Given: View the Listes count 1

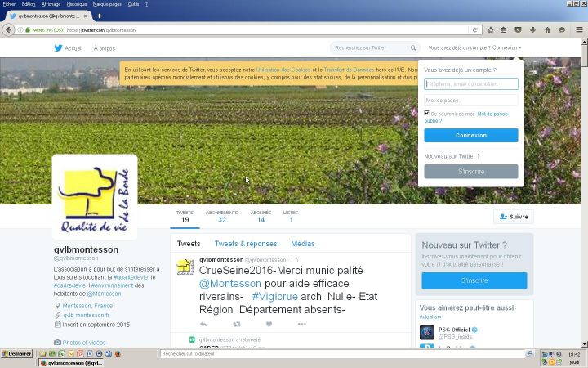Looking at the screenshot, I should [x=291, y=217].
